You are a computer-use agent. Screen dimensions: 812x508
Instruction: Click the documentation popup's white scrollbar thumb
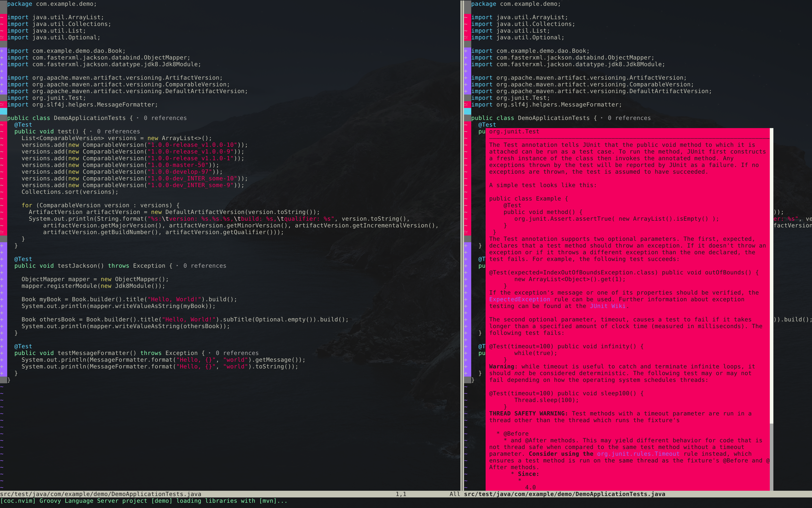(x=771, y=276)
